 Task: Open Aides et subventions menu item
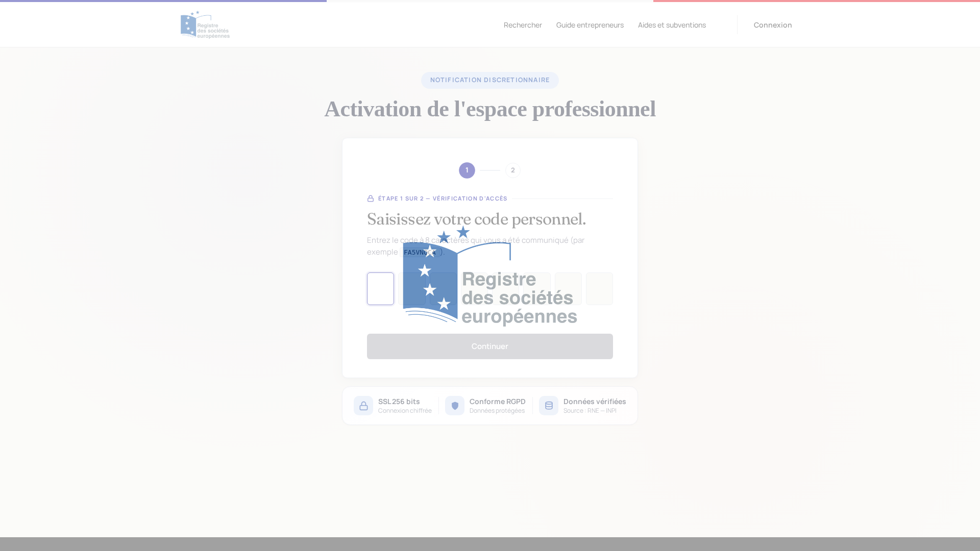[x=672, y=24]
